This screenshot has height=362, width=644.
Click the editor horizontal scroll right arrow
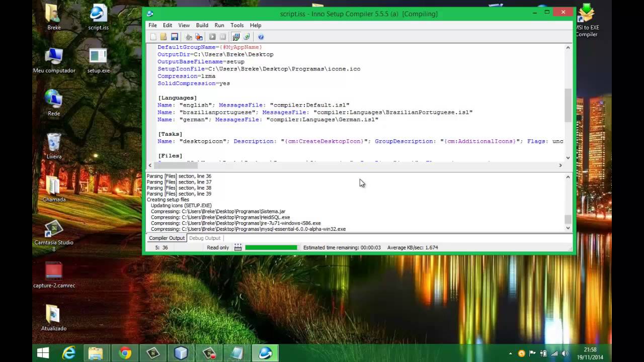[560, 165]
